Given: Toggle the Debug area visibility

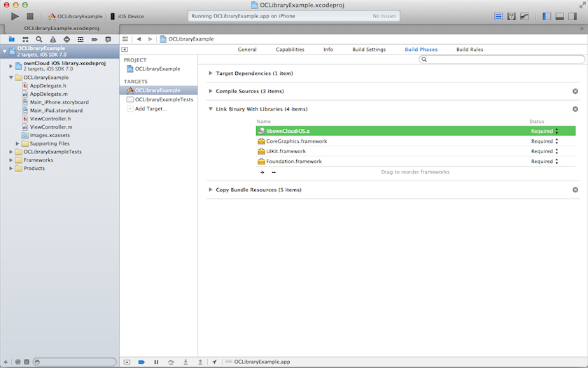Looking at the screenshot, I should point(560,16).
